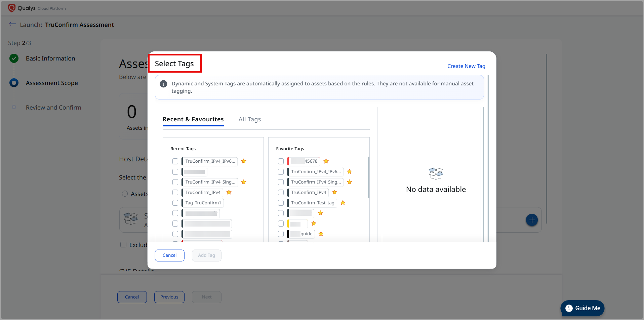Select the TruConfirm_Test_tag checkbox
Image resolution: width=644 pixels, height=320 pixels.
pyautogui.click(x=281, y=203)
